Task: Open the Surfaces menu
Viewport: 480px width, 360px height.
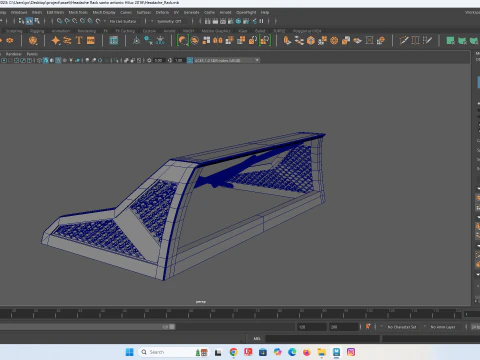Action: [x=144, y=12]
